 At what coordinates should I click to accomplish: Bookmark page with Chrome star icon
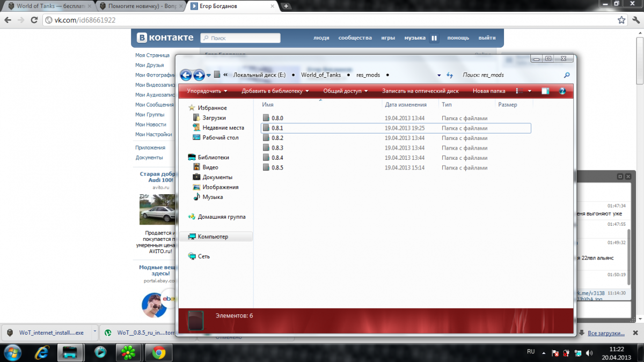(x=621, y=20)
